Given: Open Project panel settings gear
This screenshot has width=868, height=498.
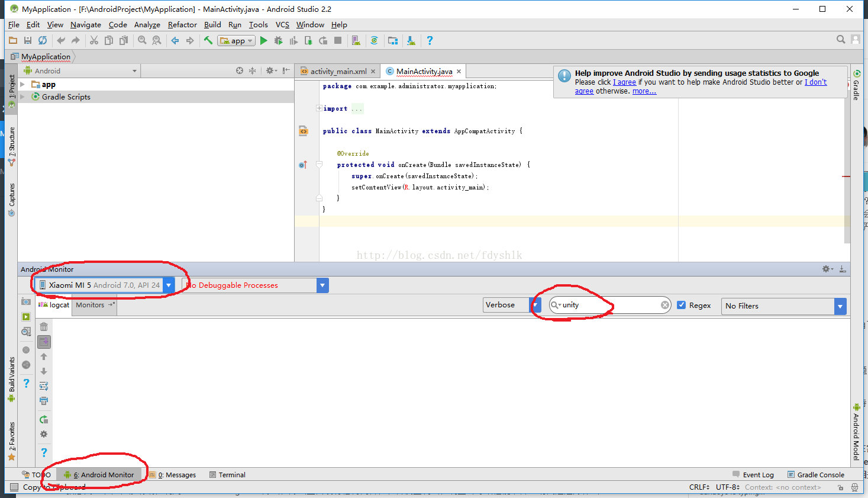Looking at the screenshot, I should pos(271,70).
